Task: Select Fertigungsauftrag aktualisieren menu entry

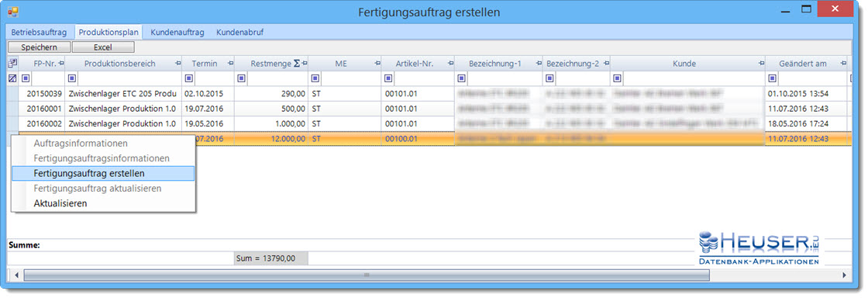Action: [103, 189]
